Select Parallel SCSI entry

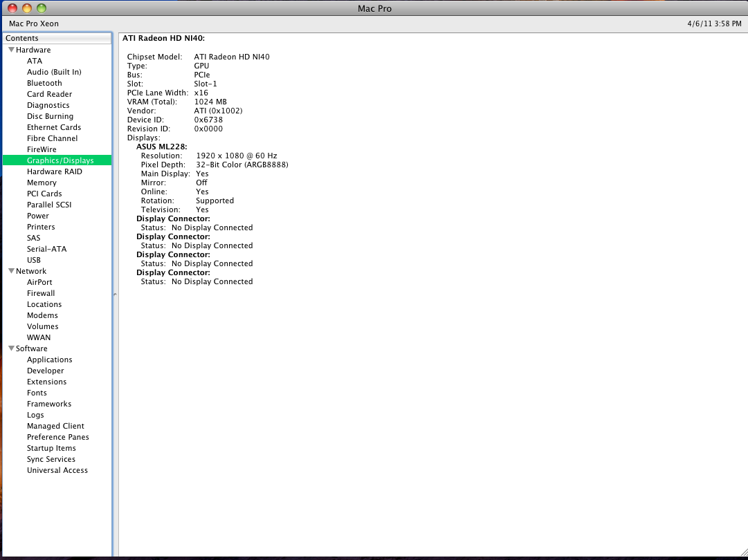(49, 205)
